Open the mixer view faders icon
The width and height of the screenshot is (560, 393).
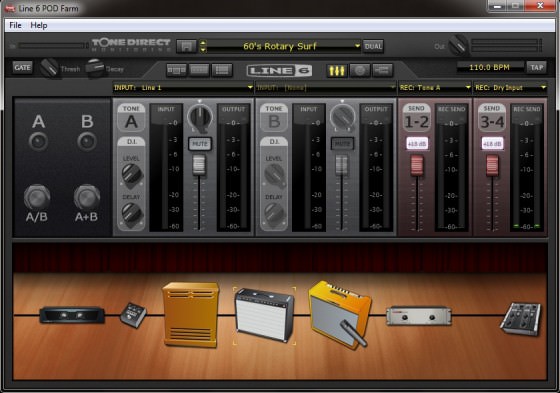coord(337,70)
